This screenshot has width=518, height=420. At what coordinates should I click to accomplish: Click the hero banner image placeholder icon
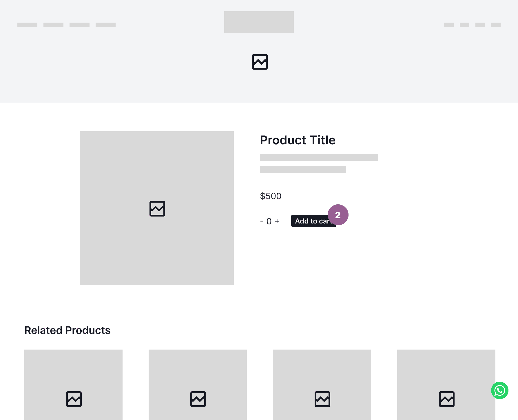point(259,62)
